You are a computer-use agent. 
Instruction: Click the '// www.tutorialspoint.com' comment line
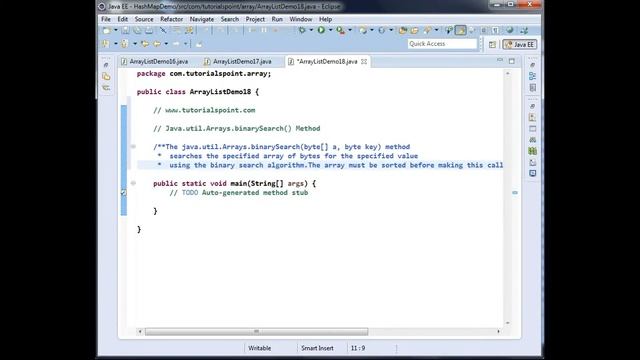[x=204, y=110]
